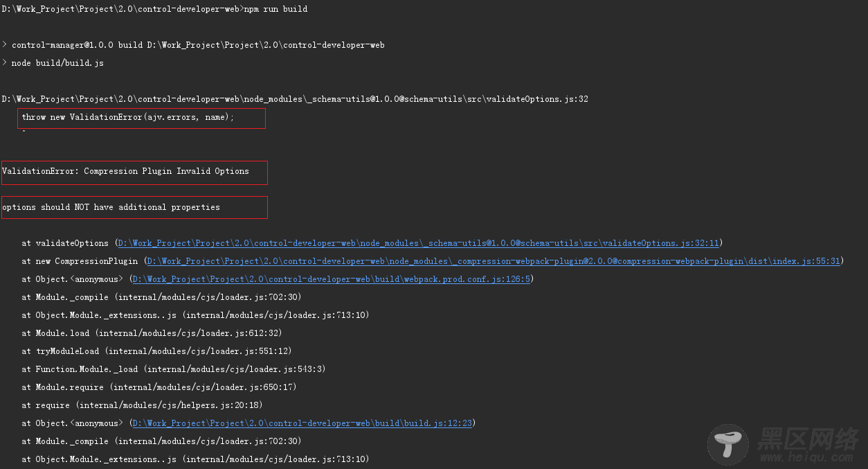Click the 'at validateOptions' stack frame label
This screenshot has width=868, height=469.
click(65, 243)
